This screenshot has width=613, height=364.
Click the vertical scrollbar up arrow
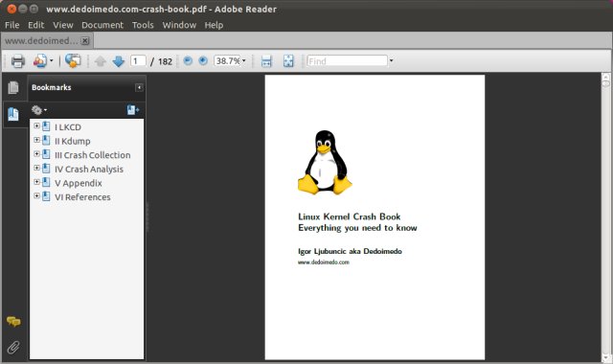(x=606, y=77)
